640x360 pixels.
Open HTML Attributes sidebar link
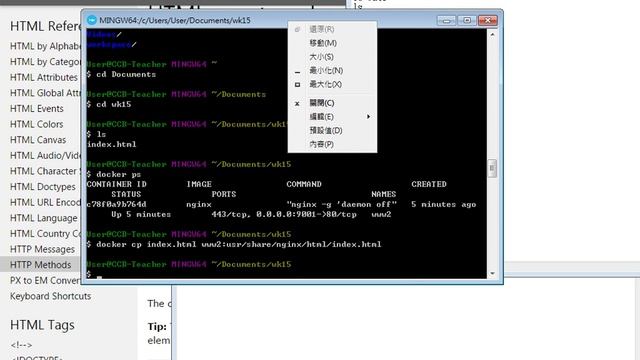[44, 77]
